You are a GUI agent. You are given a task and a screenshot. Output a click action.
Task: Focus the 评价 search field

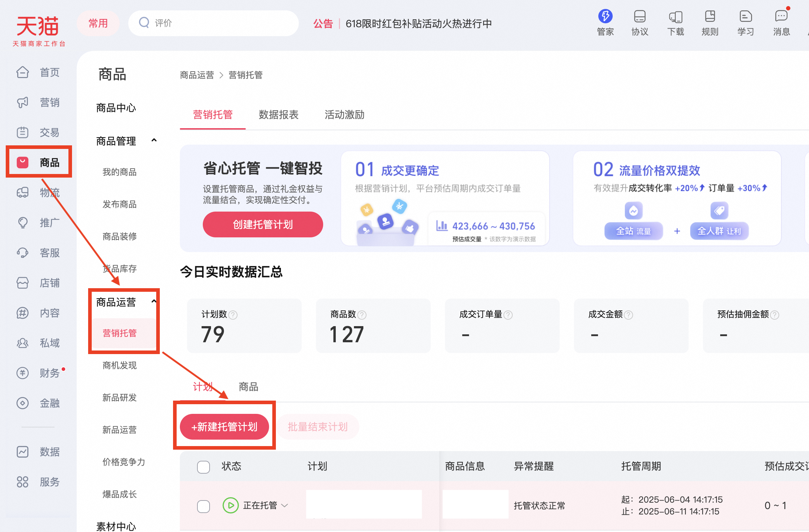tap(214, 23)
